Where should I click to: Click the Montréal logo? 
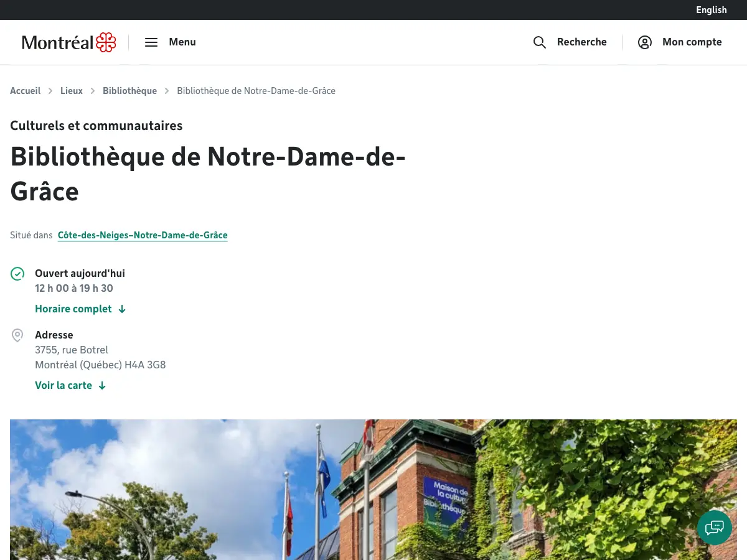[x=69, y=42]
